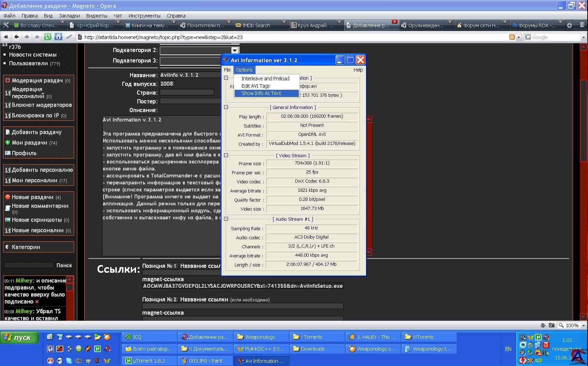Select Show Info As Text menu item
Screen dimensions: 588x366
click(x=261, y=93)
